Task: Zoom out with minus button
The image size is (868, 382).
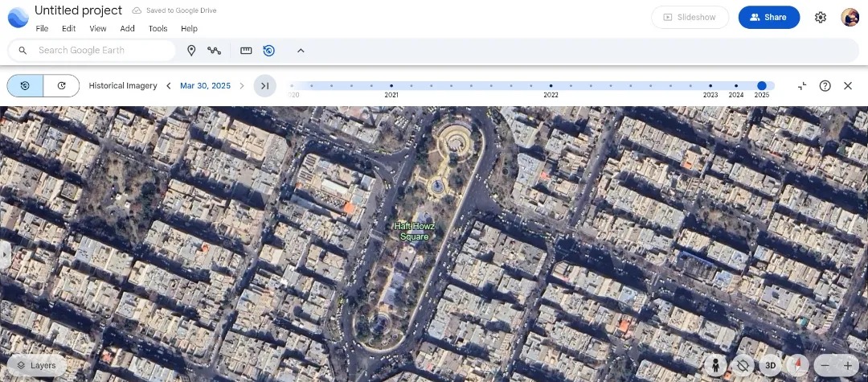Action: [x=825, y=365]
